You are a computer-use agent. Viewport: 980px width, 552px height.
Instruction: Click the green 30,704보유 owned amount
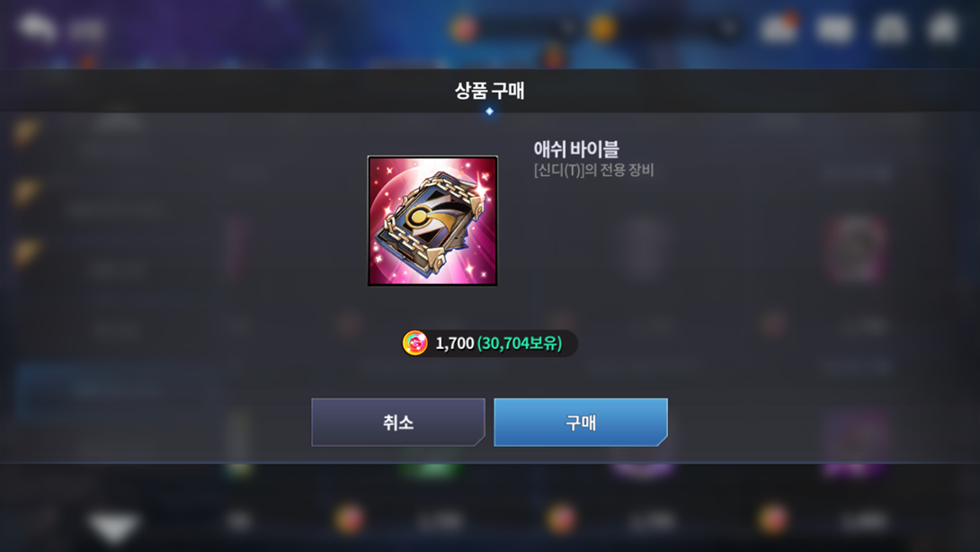520,343
